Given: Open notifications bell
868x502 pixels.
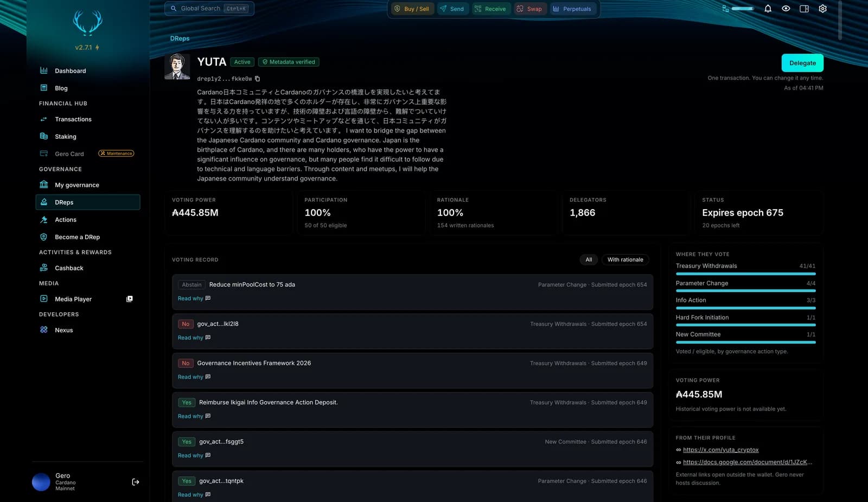Looking at the screenshot, I should [768, 9].
